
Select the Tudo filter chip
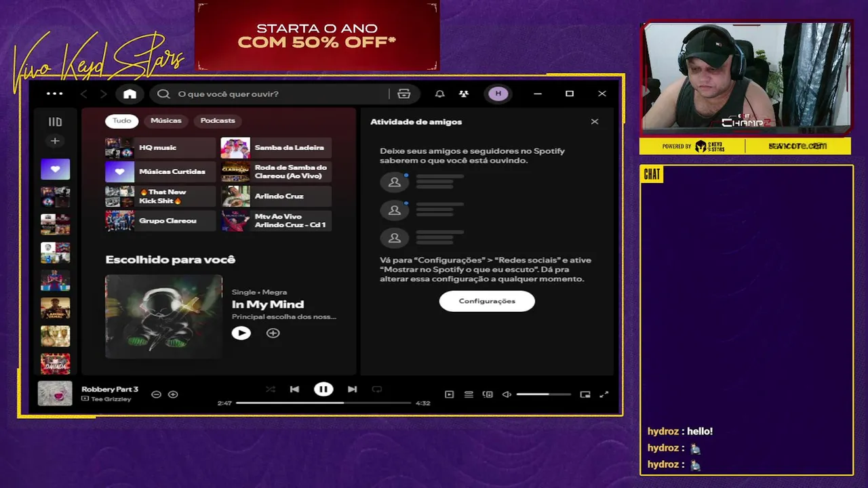[x=122, y=121]
